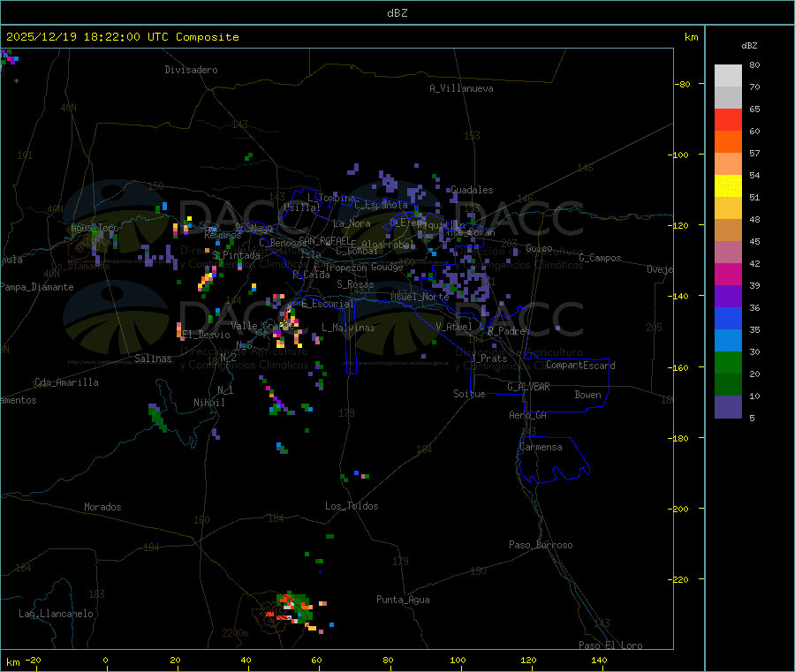
Task: Click the L_Malvinas location label
Action: pos(348,328)
